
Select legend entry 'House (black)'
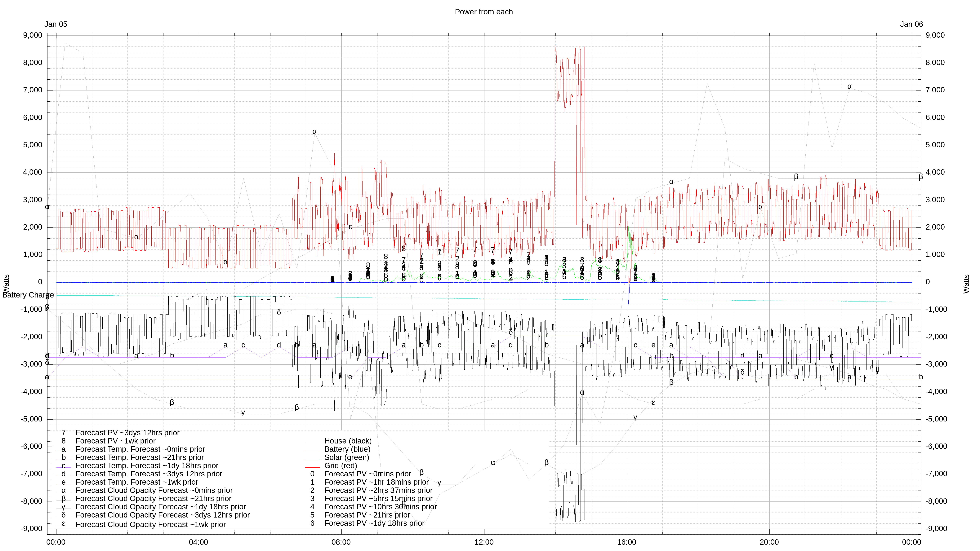click(348, 441)
